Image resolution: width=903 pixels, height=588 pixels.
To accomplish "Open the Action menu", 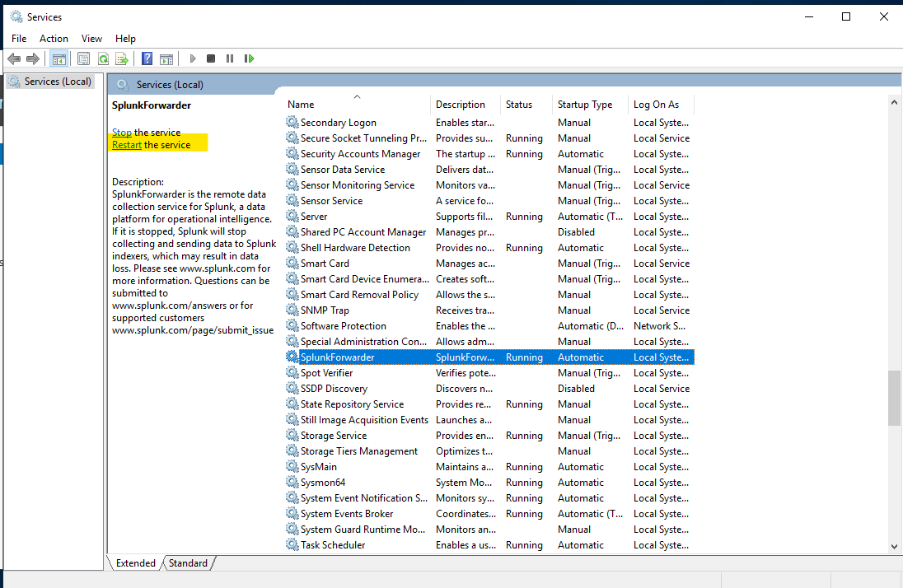I will (x=54, y=39).
